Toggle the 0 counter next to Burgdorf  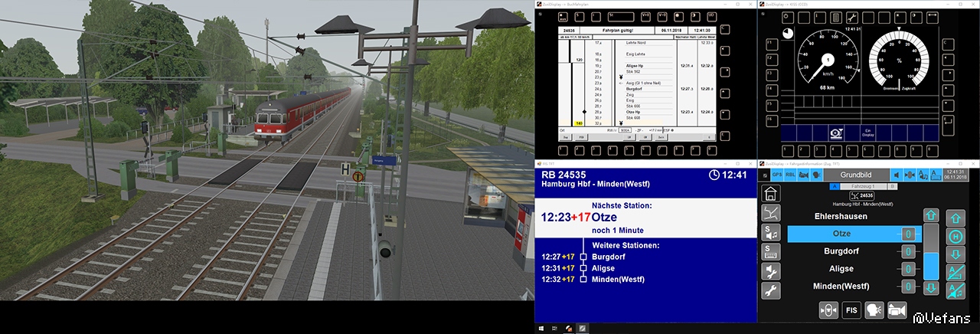909,251
